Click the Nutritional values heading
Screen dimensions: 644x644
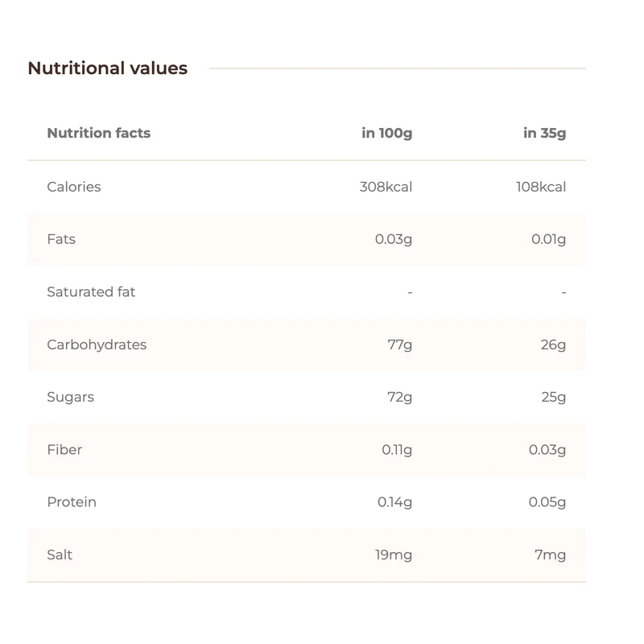pos(108,68)
